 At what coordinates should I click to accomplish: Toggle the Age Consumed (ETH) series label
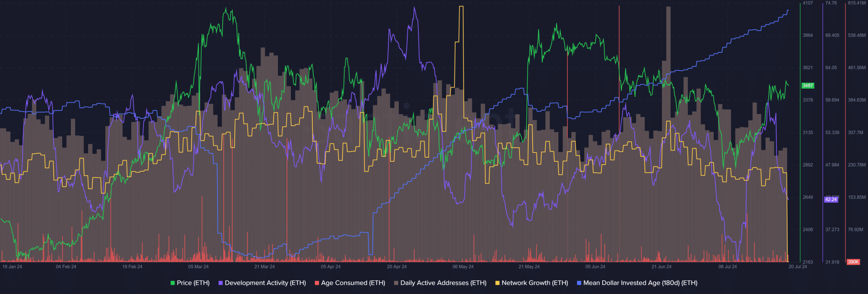tap(353, 283)
